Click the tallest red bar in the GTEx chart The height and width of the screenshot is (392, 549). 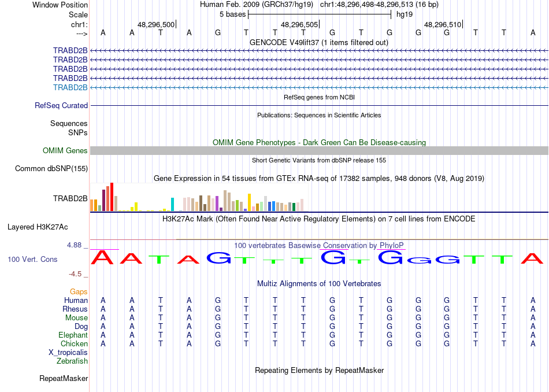[x=112, y=197]
